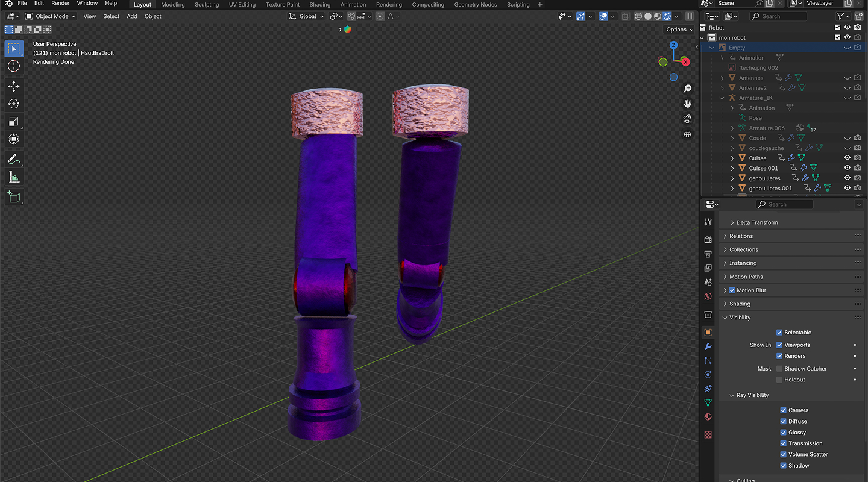Select the Scale tool in the toolbar
Viewport: 868px width, 482px height.
coord(14,121)
